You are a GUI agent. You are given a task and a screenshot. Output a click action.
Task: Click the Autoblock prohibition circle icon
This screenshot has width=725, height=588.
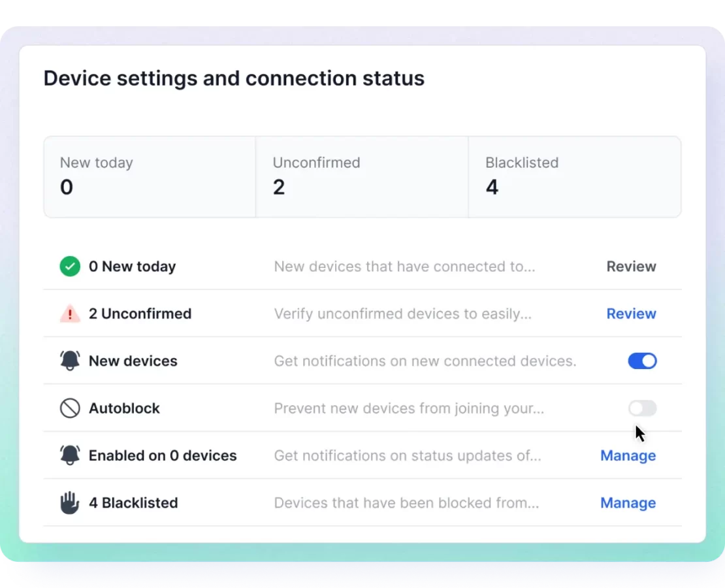click(x=70, y=408)
